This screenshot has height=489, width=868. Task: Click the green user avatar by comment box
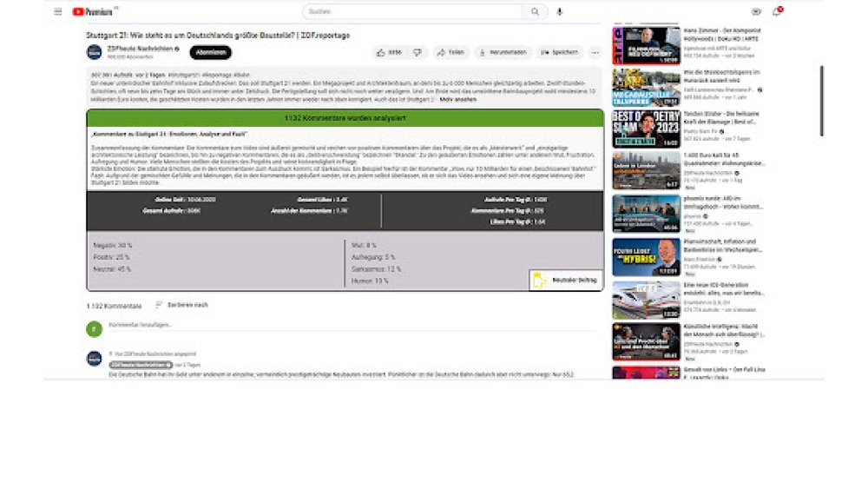point(94,329)
